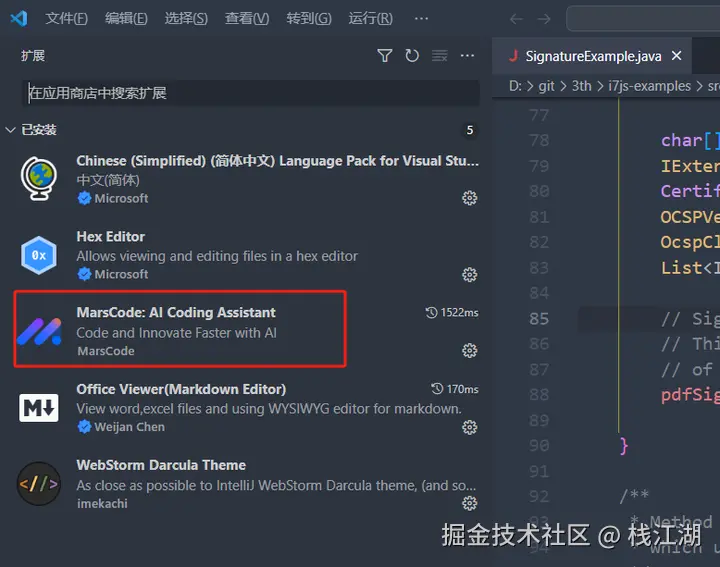Select D: in the breadcrumb path
The image size is (720, 567).
point(515,86)
